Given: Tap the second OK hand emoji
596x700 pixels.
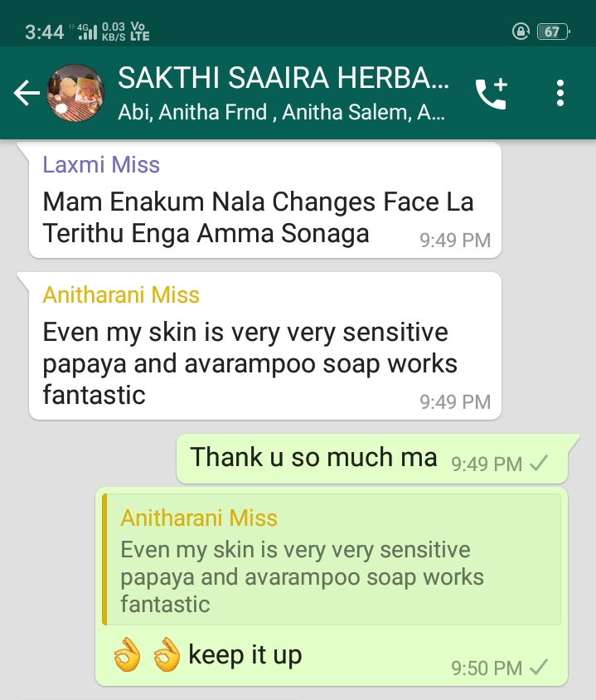Looking at the screenshot, I should pos(167,655).
